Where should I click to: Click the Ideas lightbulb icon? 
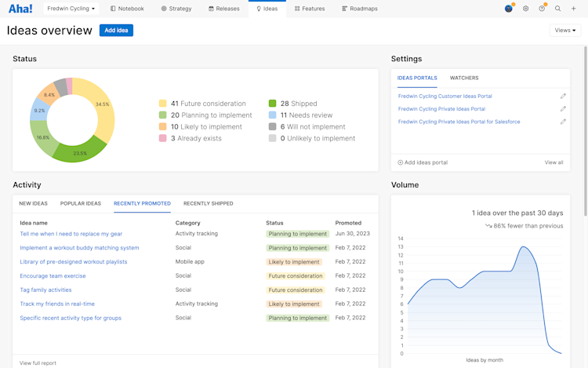click(259, 9)
